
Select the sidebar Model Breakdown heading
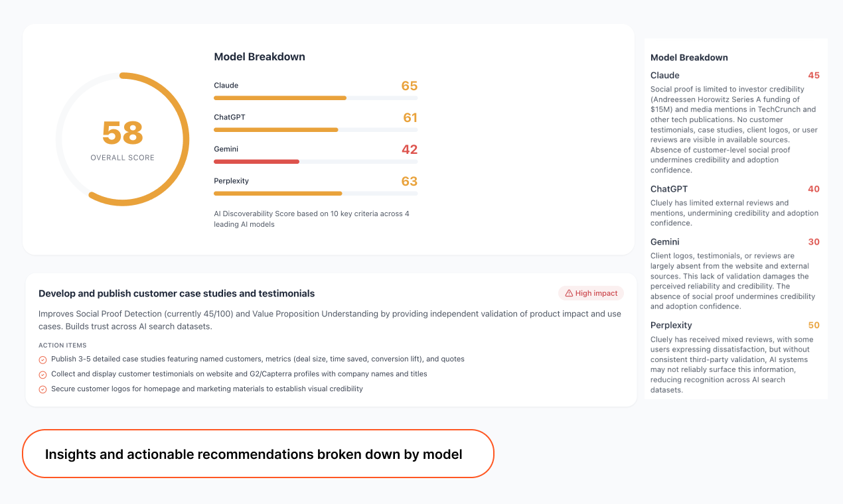click(x=689, y=58)
